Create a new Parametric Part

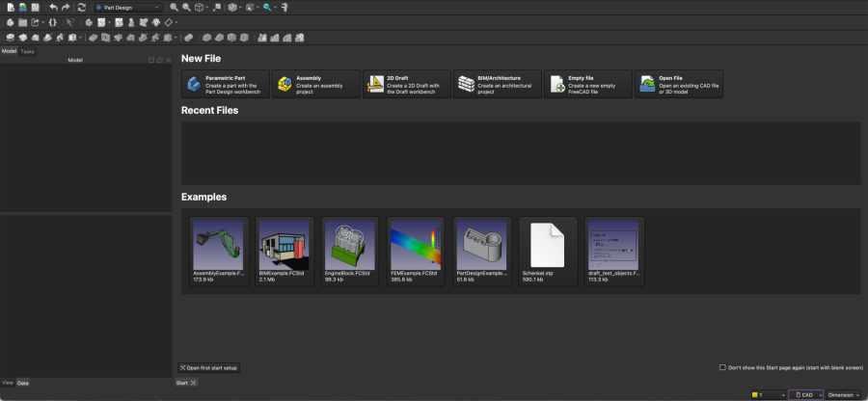pos(225,85)
